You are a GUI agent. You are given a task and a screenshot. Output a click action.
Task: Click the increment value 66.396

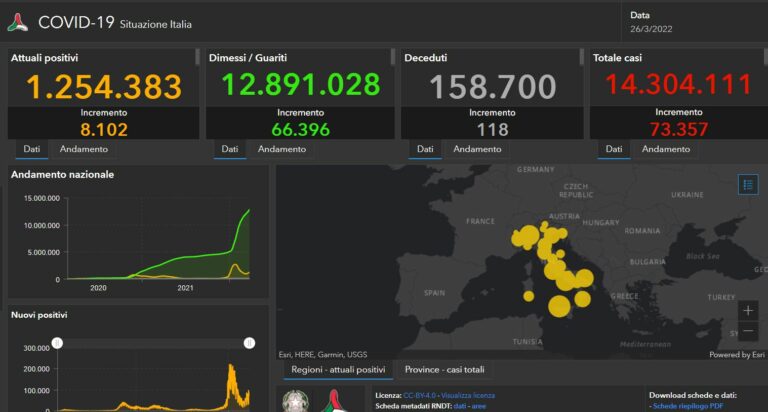tap(300, 130)
